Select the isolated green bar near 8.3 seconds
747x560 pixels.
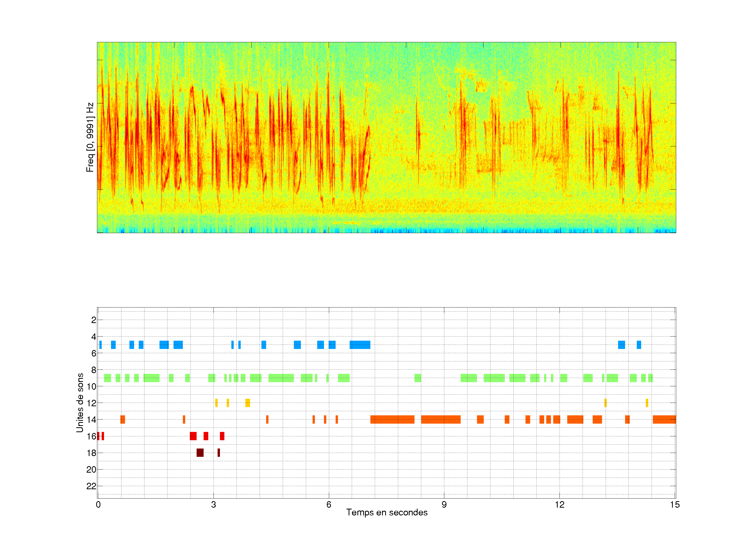(418, 378)
